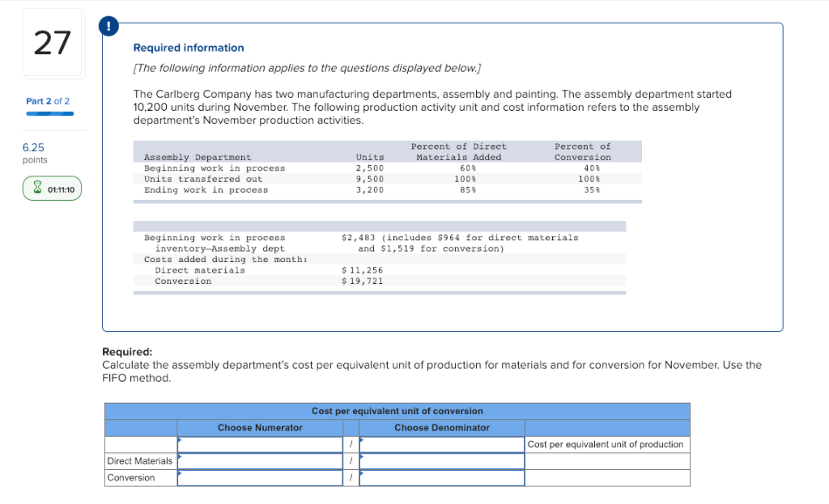Click the 6.25 points display

(32, 148)
